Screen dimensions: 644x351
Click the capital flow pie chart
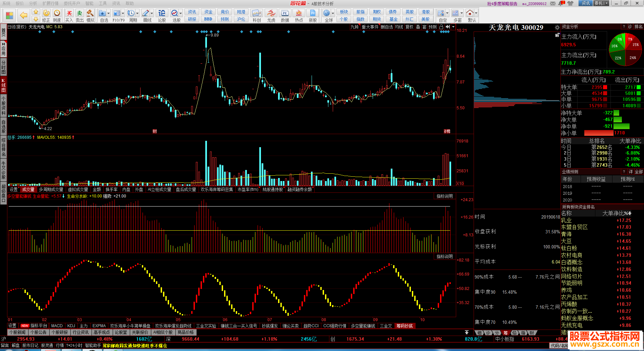click(x=625, y=50)
